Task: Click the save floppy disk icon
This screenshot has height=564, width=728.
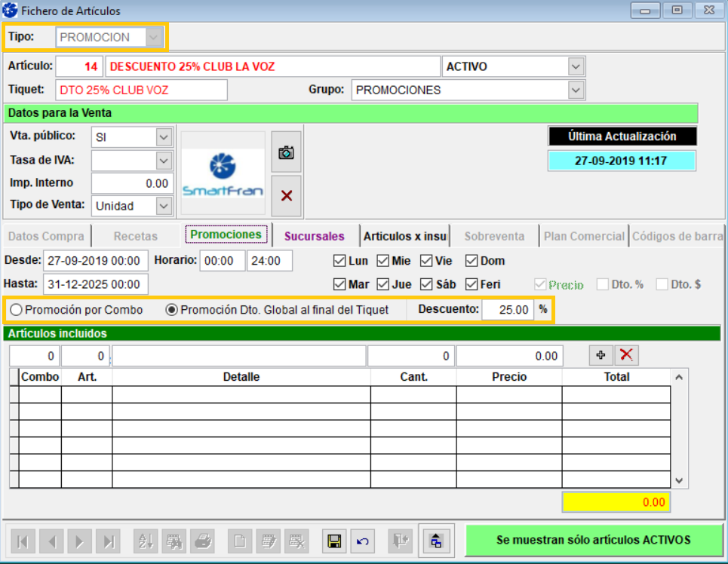Action: pos(333,540)
